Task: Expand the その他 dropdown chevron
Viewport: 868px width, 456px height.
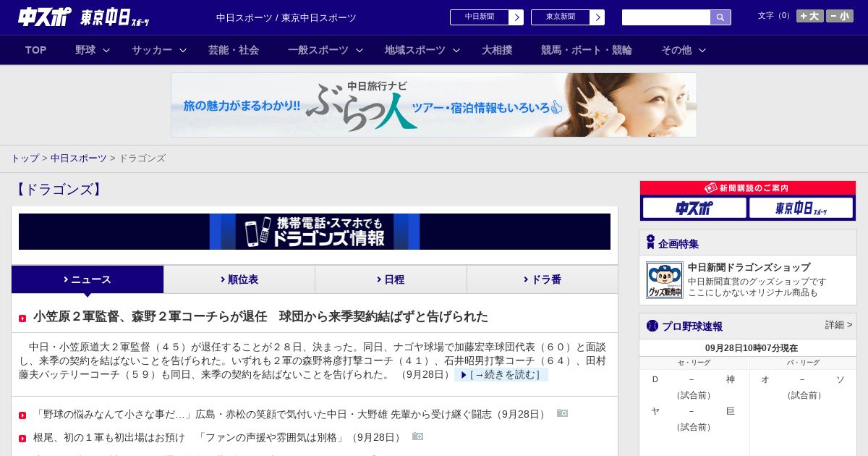Action: pos(702,50)
